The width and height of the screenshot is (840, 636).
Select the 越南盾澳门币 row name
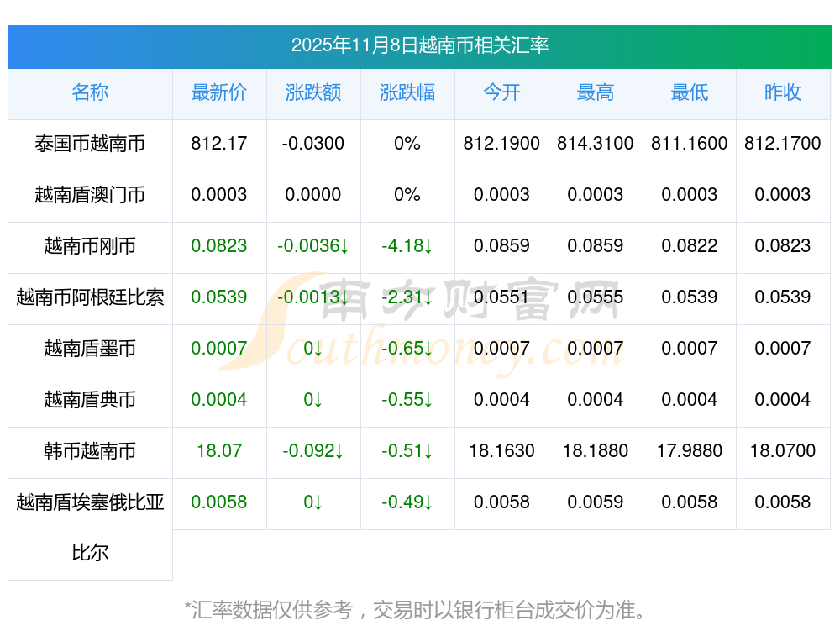(x=90, y=195)
